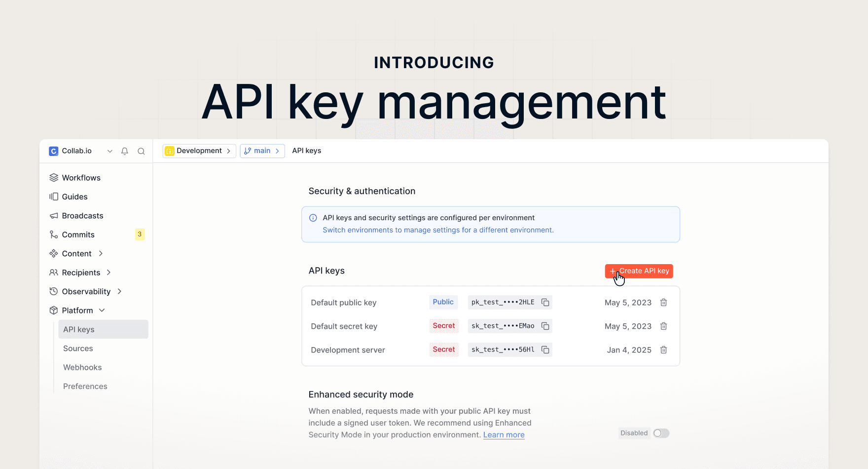Copy the sk_test EMao secret key
This screenshot has height=469, width=868.
(545, 326)
